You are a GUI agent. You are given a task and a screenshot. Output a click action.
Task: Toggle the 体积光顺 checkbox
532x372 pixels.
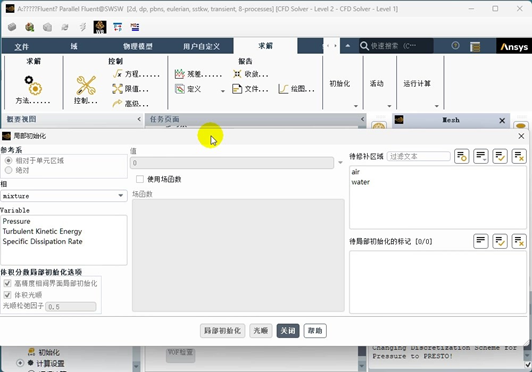point(7,295)
